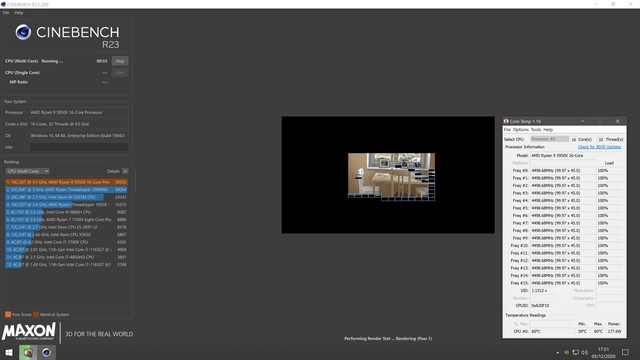Switch to Cinebench taskbar icon
Screen dimensions: 640x360
[47, 352]
